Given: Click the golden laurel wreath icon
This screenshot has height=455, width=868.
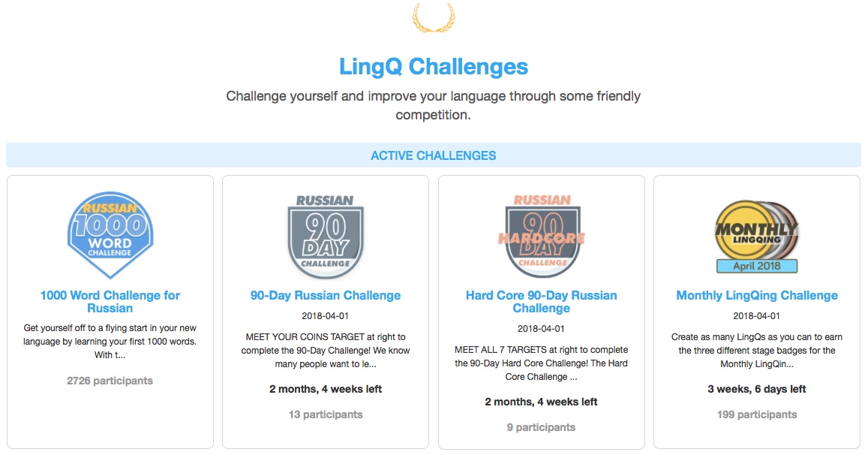Looking at the screenshot, I should coord(434,17).
